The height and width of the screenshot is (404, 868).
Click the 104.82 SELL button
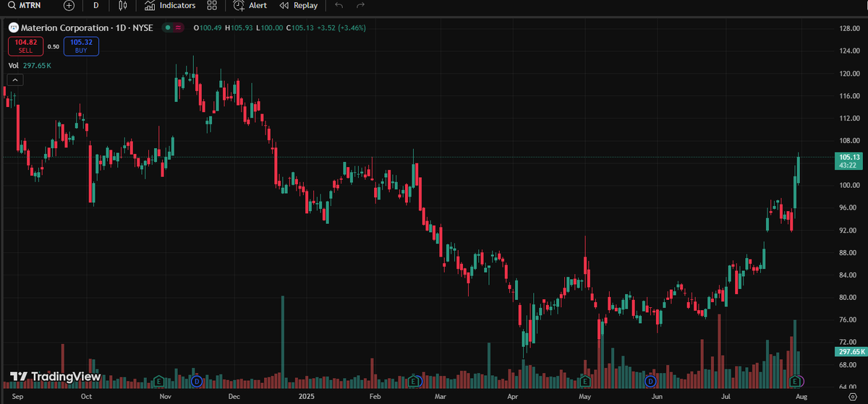click(x=25, y=47)
